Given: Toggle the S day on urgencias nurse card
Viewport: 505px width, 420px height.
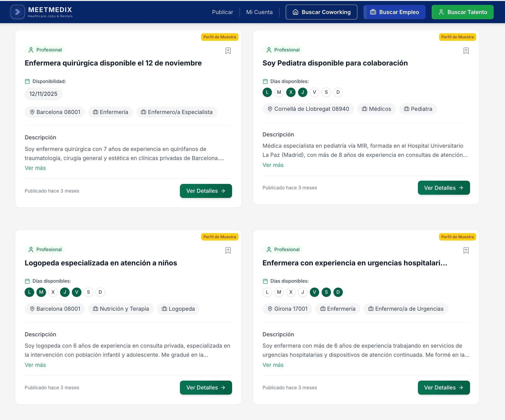Looking at the screenshot, I should click(x=326, y=292).
